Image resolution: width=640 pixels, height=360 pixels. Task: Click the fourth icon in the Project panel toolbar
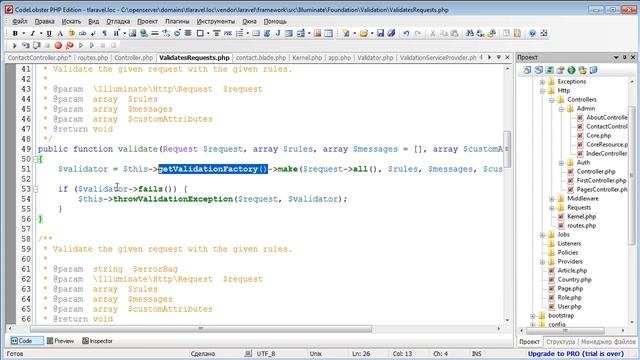pos(560,70)
